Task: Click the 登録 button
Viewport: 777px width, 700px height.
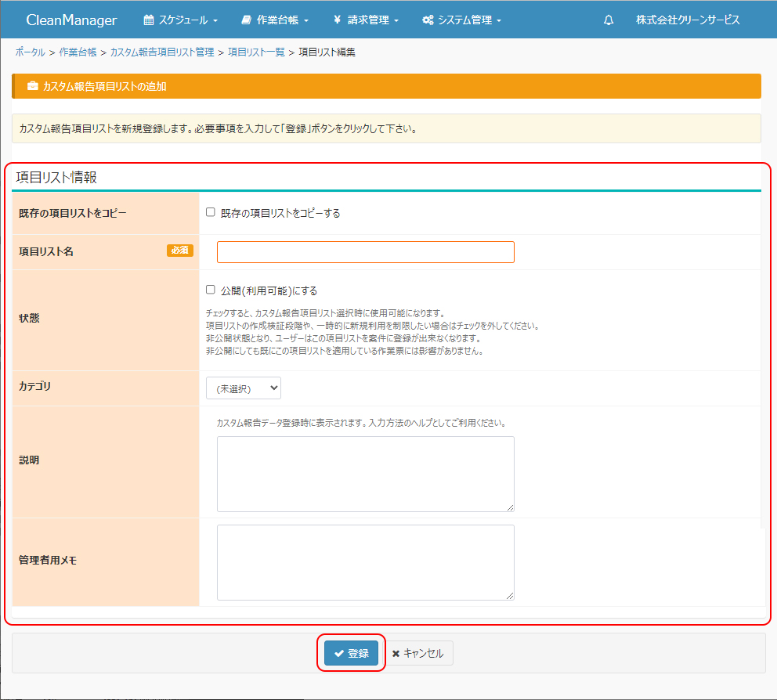Action: (351, 653)
